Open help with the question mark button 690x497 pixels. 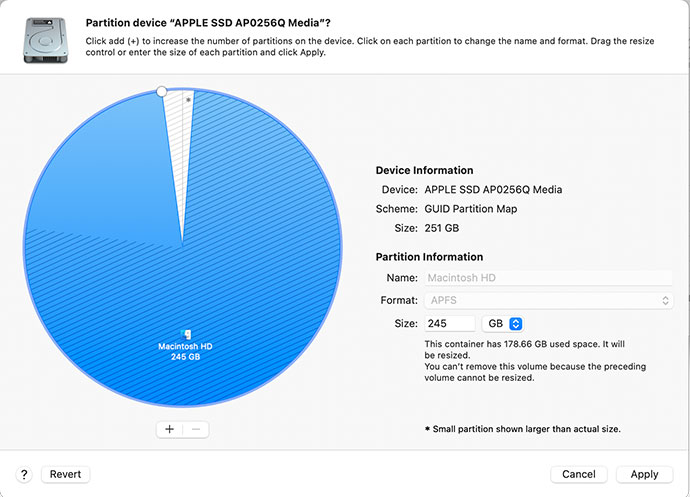25,474
